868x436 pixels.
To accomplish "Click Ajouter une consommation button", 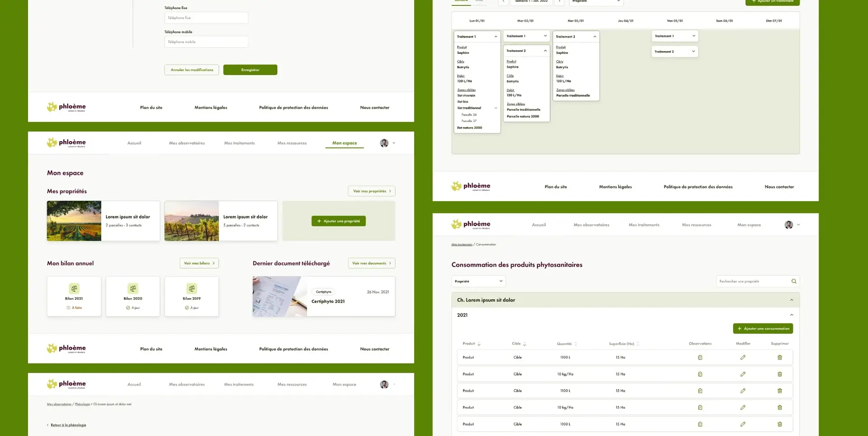I will 763,329.
